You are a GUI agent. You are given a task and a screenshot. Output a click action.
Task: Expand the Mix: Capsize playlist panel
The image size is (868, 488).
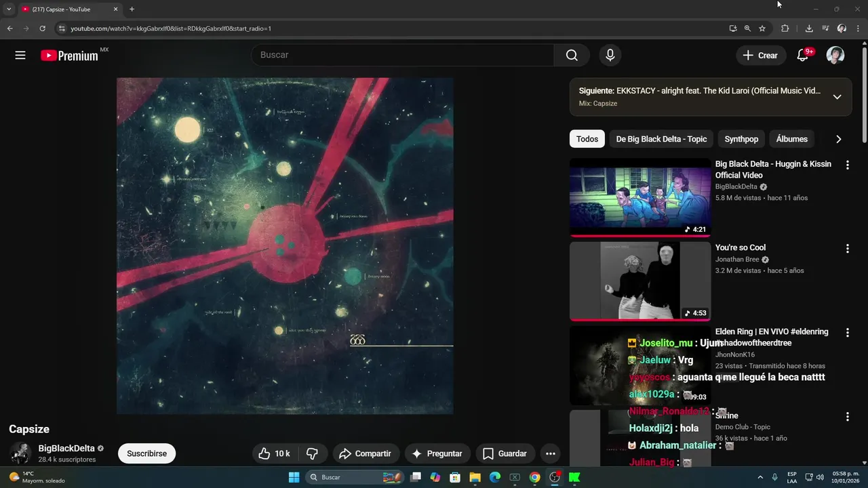tap(837, 97)
